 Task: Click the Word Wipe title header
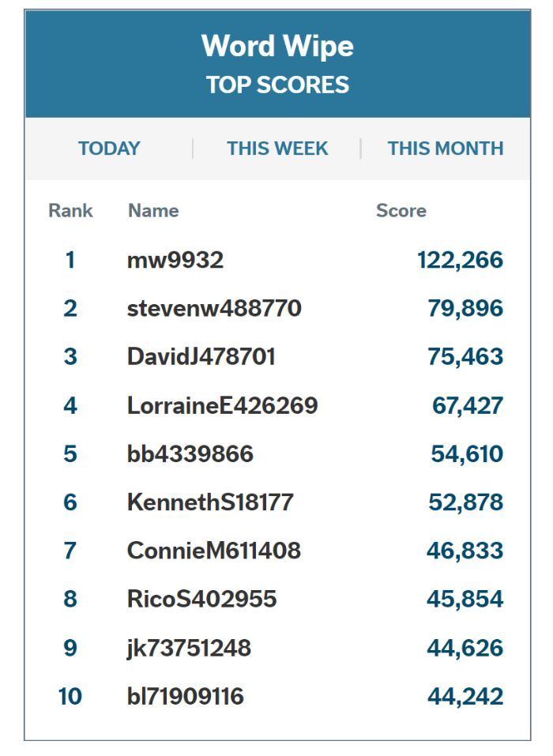277,46
